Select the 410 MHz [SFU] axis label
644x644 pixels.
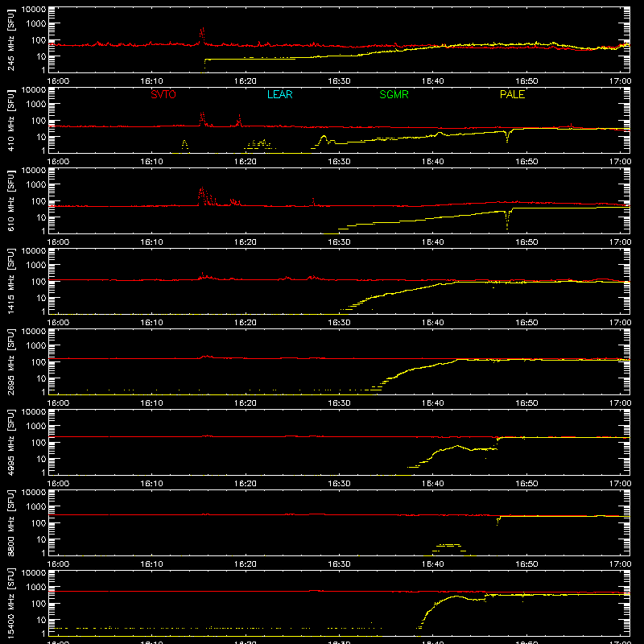click(x=11, y=121)
